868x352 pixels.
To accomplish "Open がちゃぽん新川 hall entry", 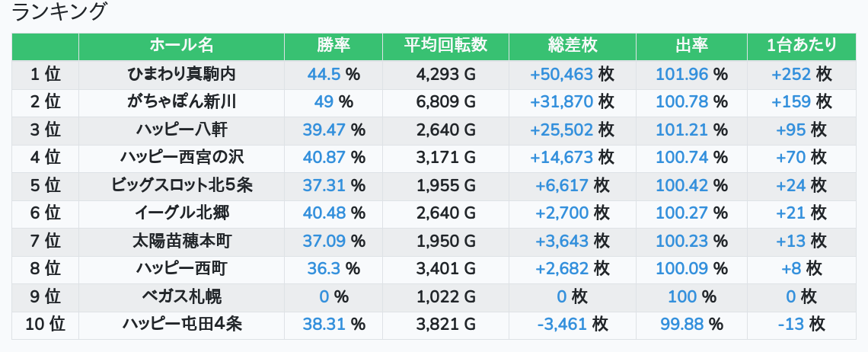I will point(181,101).
